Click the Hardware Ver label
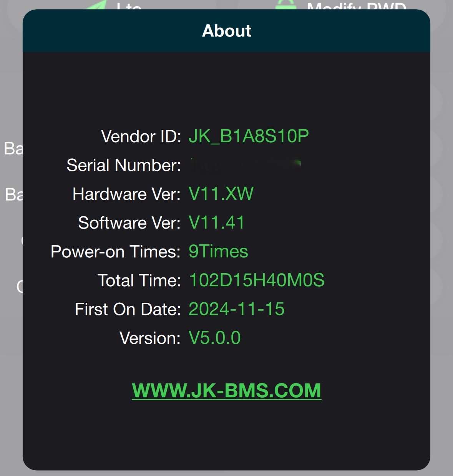 click(x=126, y=194)
